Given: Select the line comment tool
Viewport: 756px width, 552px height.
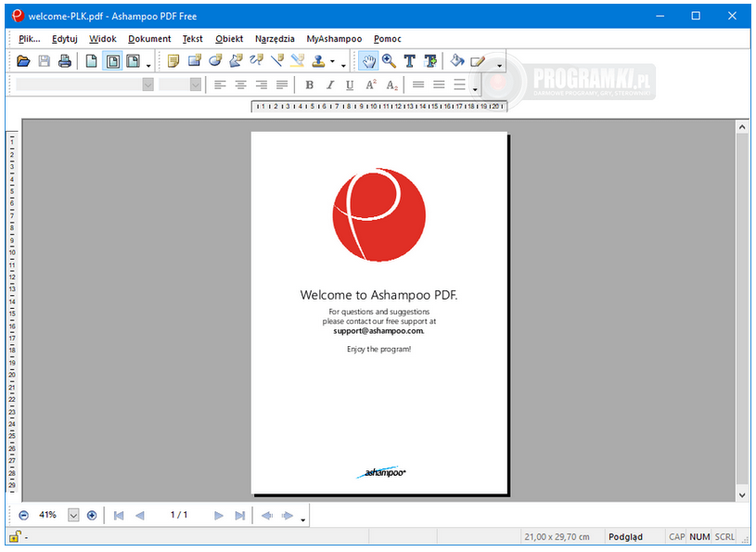Looking at the screenshot, I should tap(277, 60).
